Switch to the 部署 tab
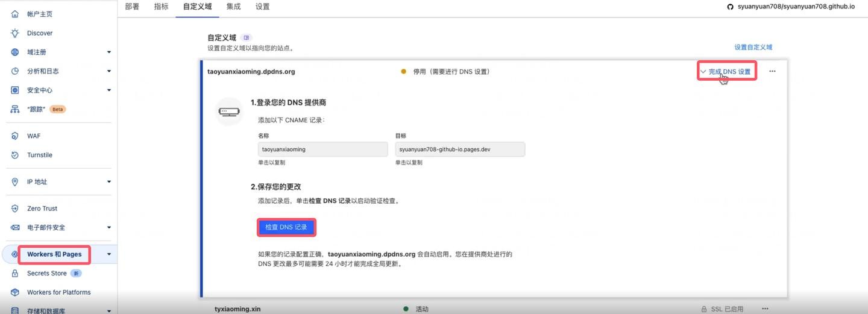Screen dimensions: 868x314 click(x=132, y=7)
